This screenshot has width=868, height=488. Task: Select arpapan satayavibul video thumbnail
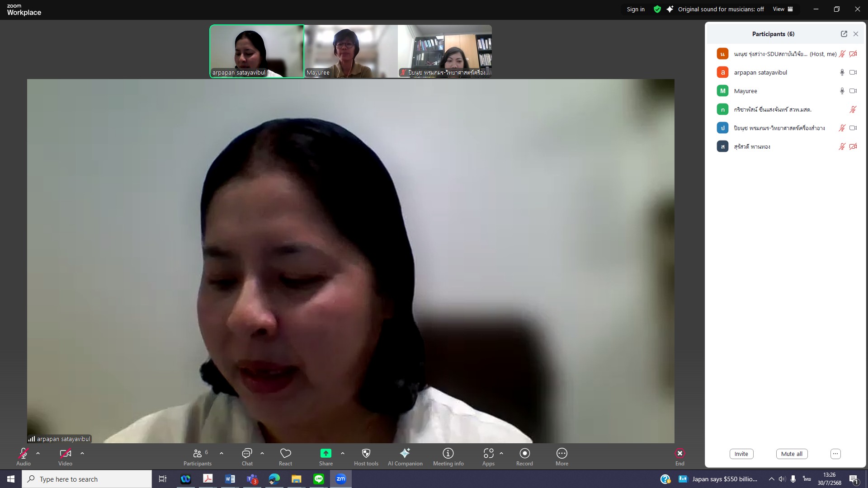pyautogui.click(x=257, y=51)
